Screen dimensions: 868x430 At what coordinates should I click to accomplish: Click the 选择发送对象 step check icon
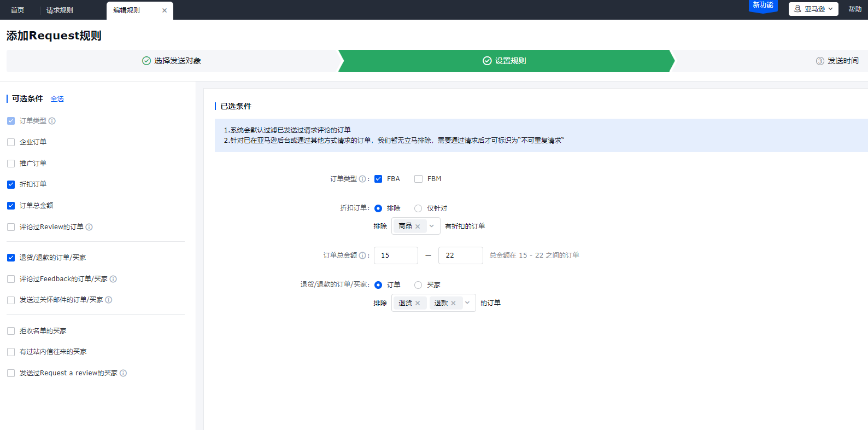[146, 61]
